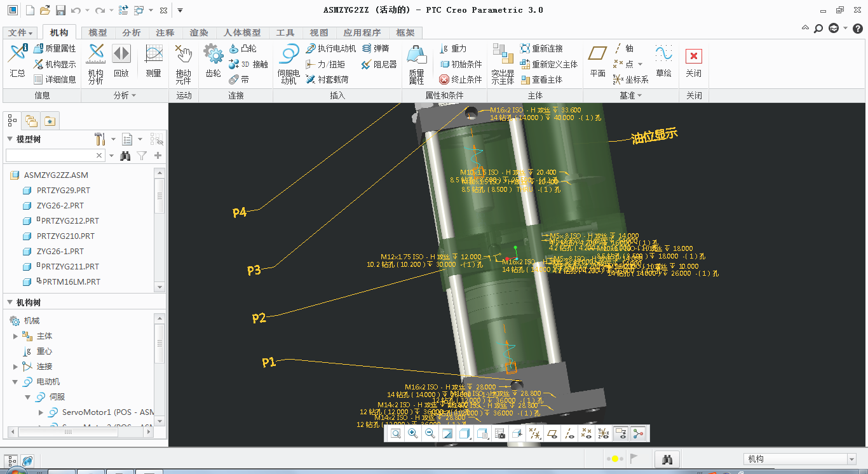Toggle model tree show/hide columns icon
Screen dimensions: 868x474
[157, 139]
